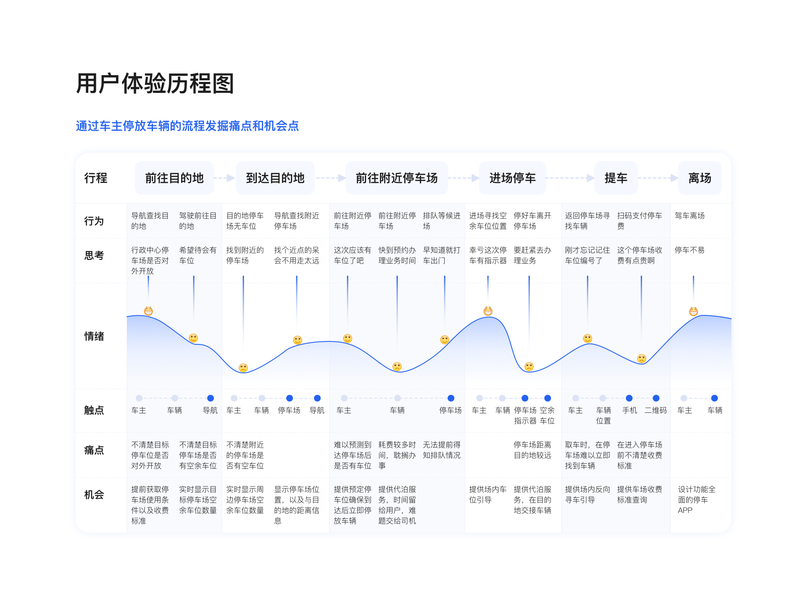Click the '痛点' row label
The height and width of the screenshot is (600, 807).
pos(94,450)
